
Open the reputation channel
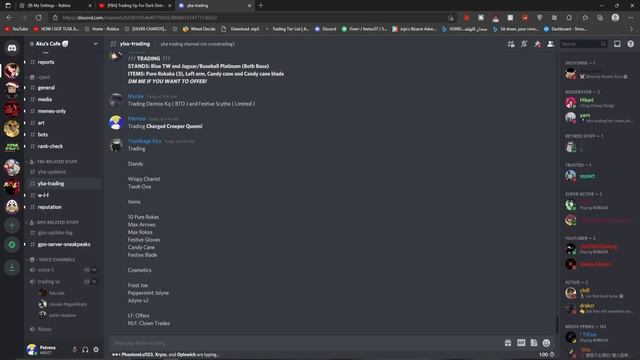click(x=63, y=207)
